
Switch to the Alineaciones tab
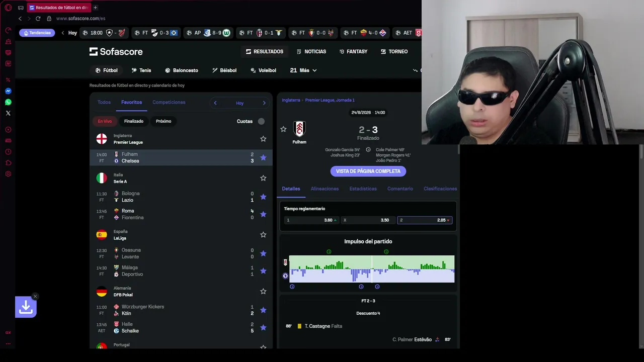(x=325, y=189)
